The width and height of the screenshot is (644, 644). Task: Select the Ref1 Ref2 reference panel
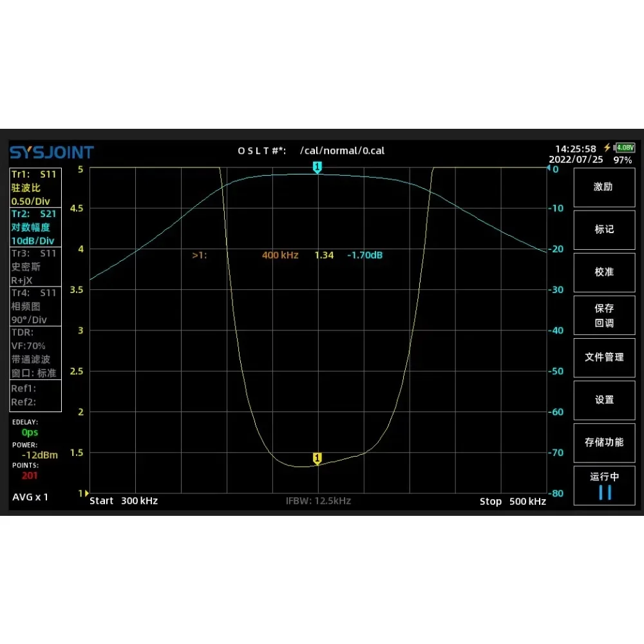tap(35, 395)
